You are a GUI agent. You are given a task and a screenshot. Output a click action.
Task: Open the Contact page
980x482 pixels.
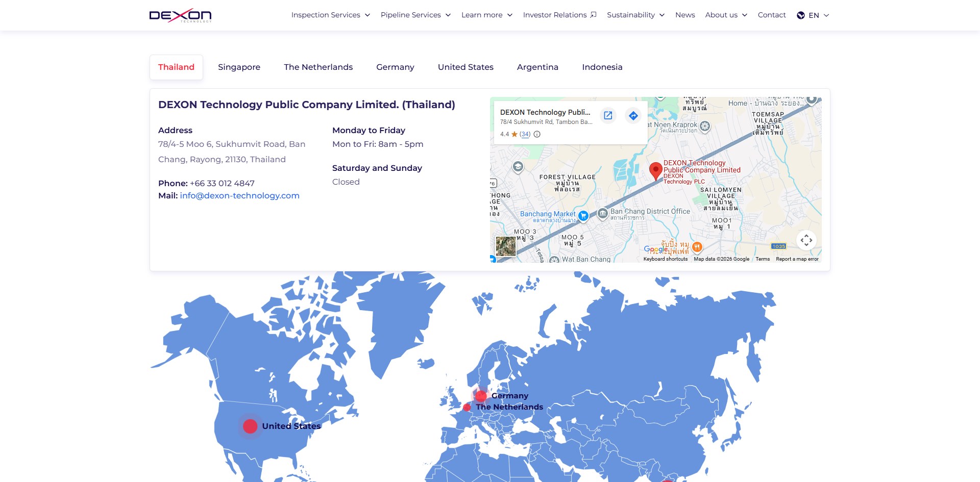772,15
